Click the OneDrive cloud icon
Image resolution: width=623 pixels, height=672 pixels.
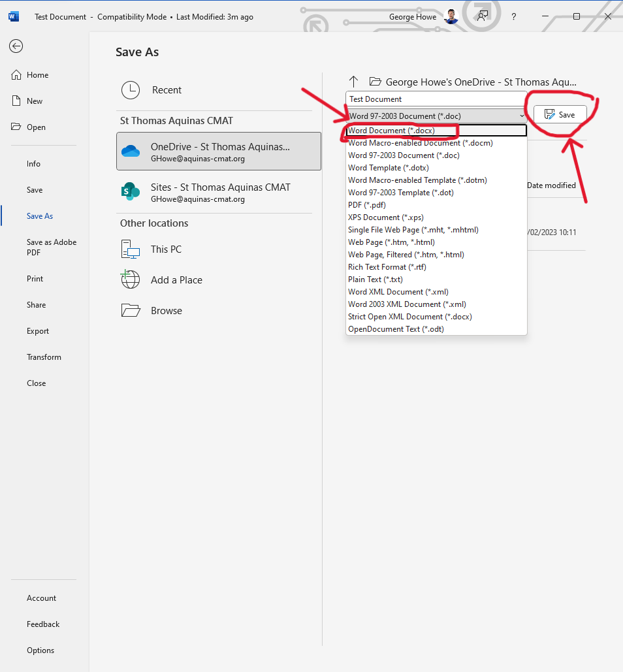131,152
